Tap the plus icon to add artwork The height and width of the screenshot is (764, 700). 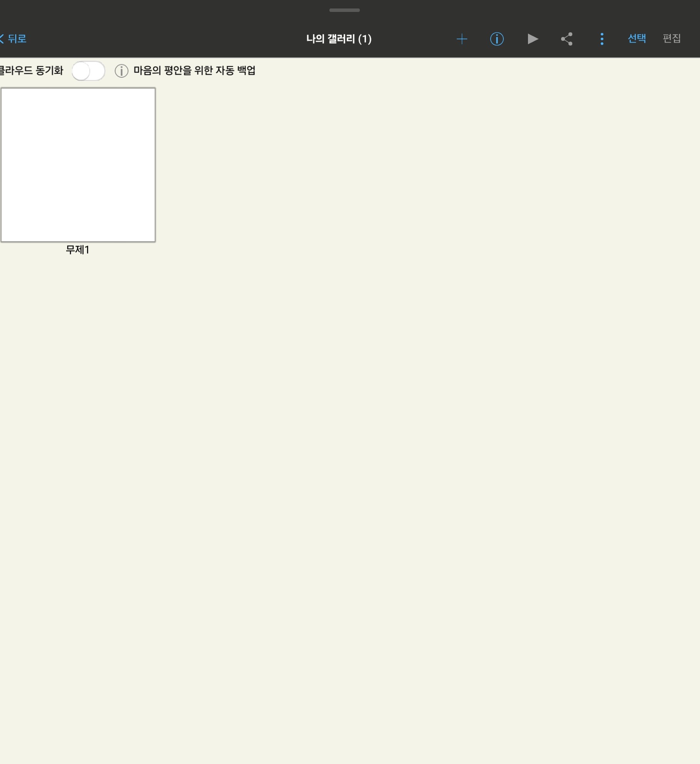coord(461,39)
